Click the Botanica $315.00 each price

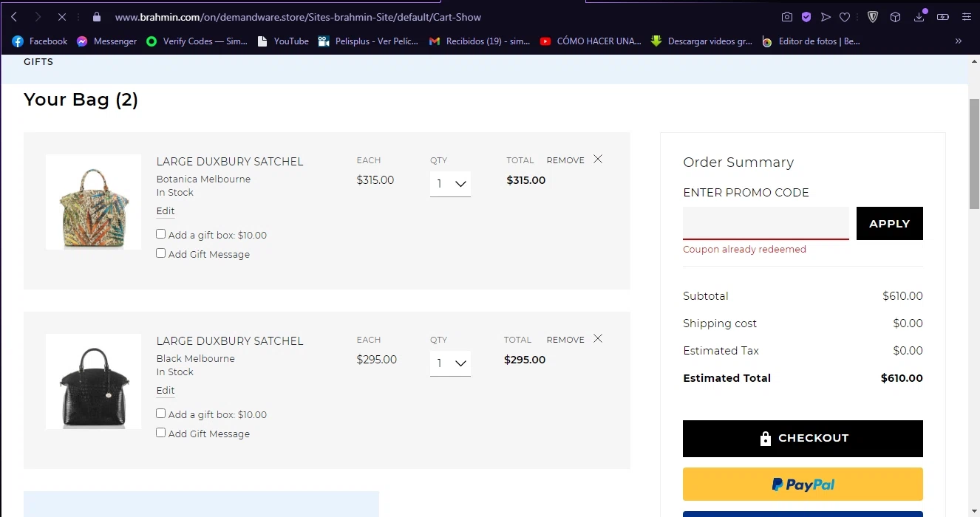click(375, 180)
